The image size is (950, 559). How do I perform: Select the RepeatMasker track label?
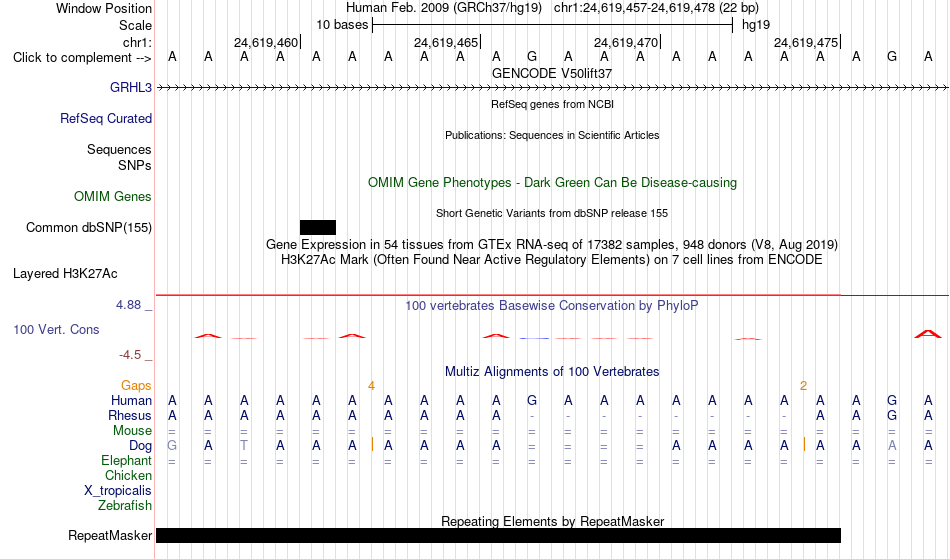pos(110,535)
